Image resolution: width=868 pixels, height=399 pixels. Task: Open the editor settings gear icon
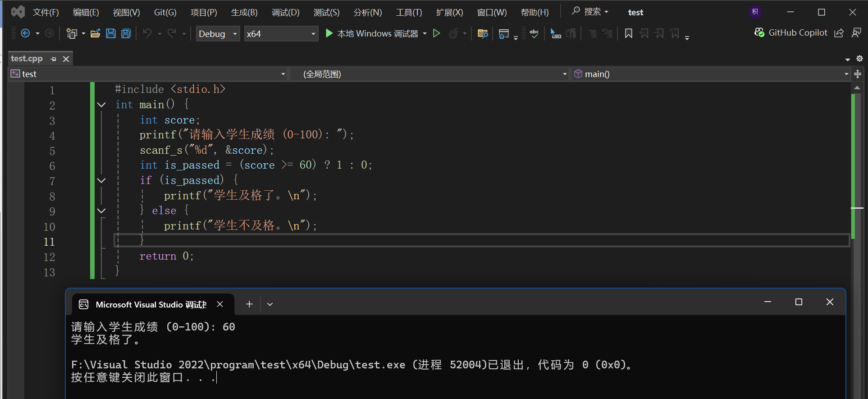(859, 59)
